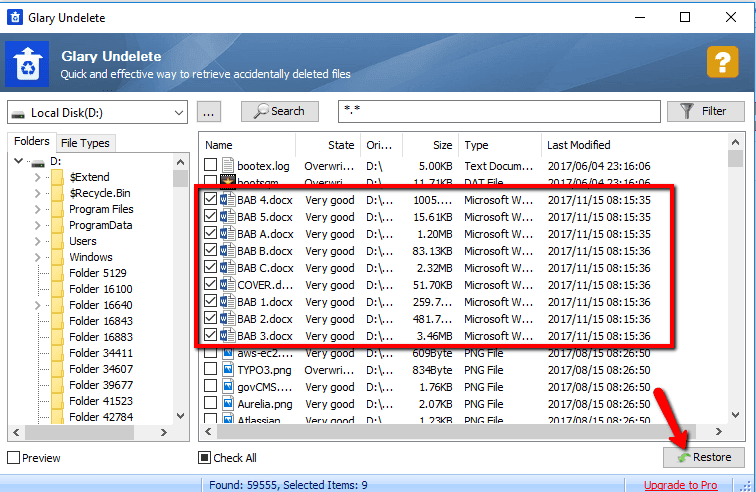Open the help question mark icon
This screenshot has width=756, height=492.
point(722,62)
